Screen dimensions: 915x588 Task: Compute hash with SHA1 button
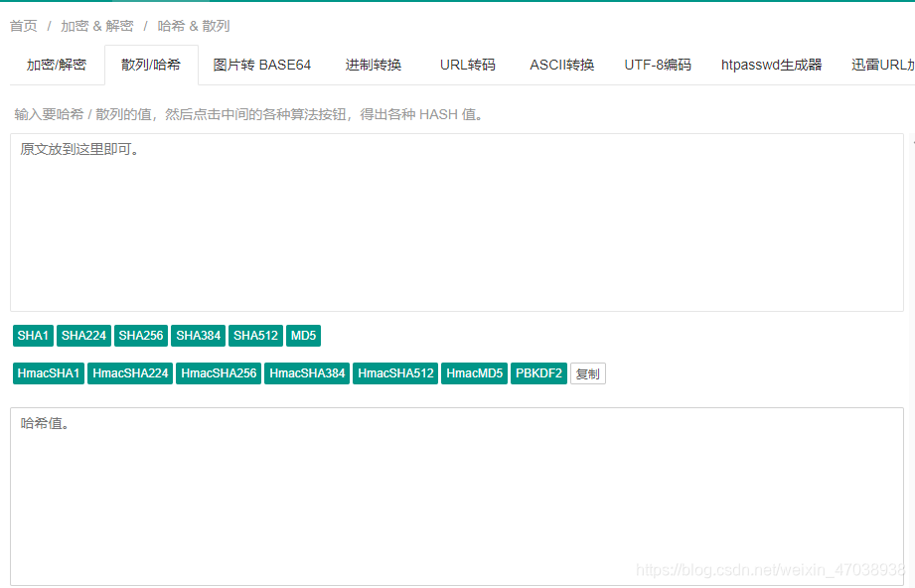[33, 336]
